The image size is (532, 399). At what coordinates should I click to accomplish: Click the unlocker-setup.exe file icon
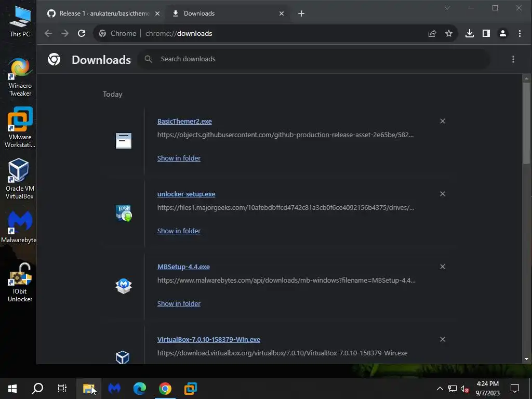[124, 213]
